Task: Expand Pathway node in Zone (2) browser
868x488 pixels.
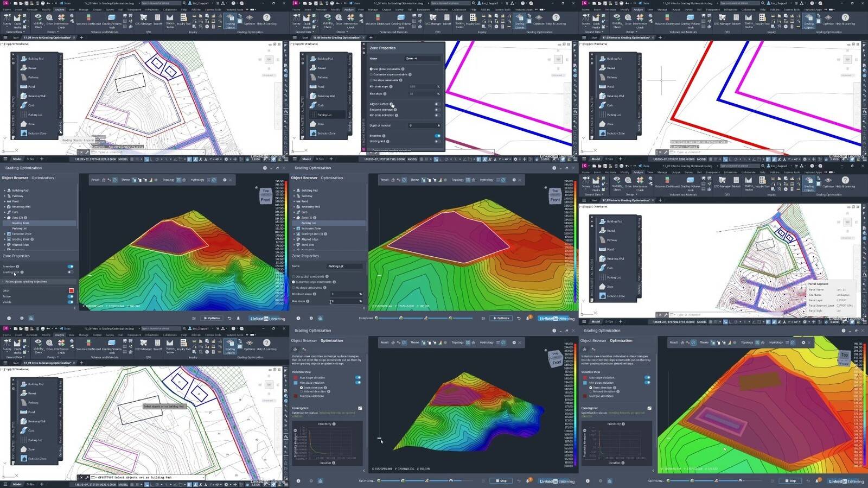Action: [x=5, y=196]
